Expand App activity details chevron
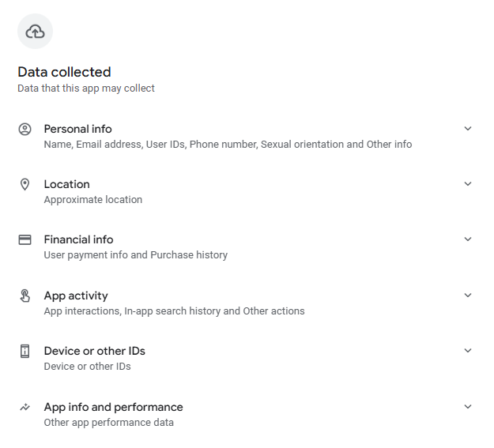This screenshot has height=448, width=494. point(467,296)
